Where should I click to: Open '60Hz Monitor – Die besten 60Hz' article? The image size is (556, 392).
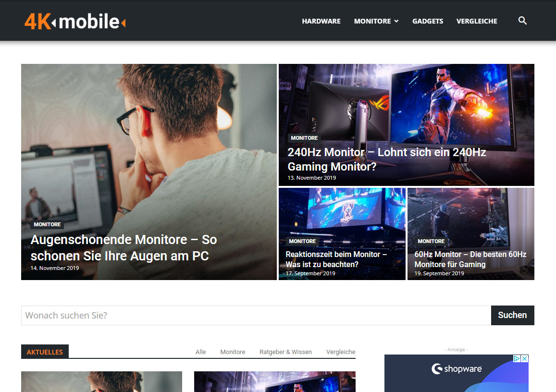coord(470,259)
